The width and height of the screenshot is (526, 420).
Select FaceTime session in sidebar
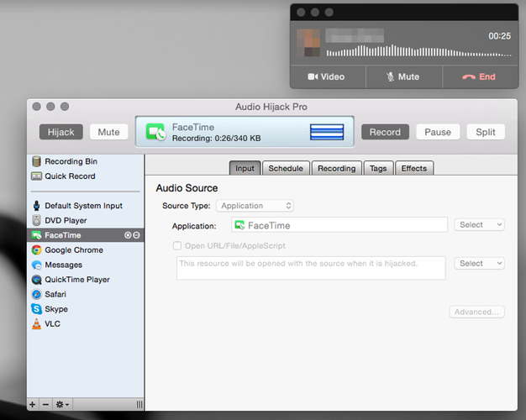pos(85,235)
